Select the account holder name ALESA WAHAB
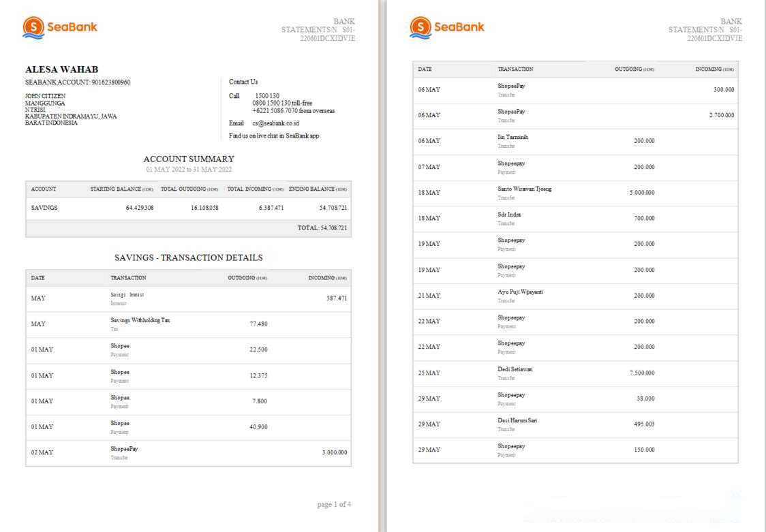The width and height of the screenshot is (766, 532). pyautogui.click(x=61, y=69)
